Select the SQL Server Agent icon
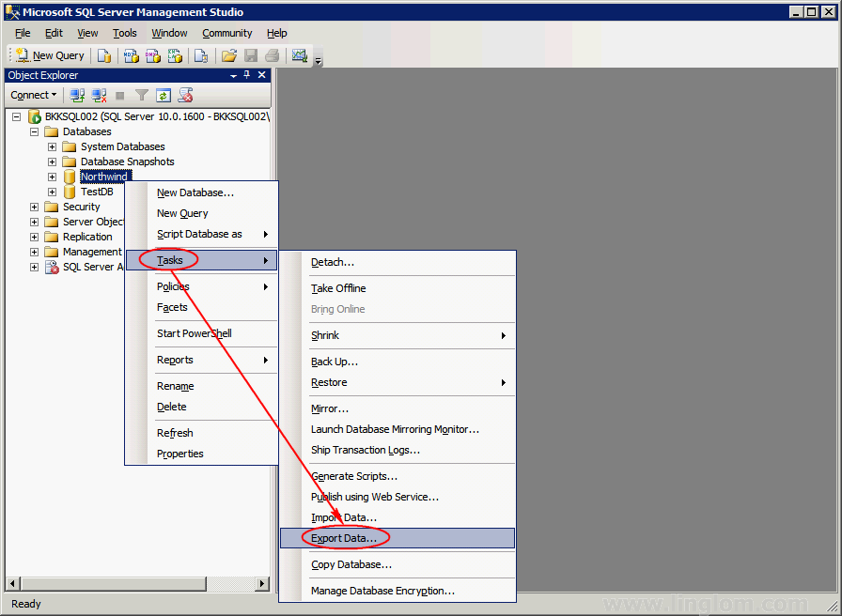 52,267
